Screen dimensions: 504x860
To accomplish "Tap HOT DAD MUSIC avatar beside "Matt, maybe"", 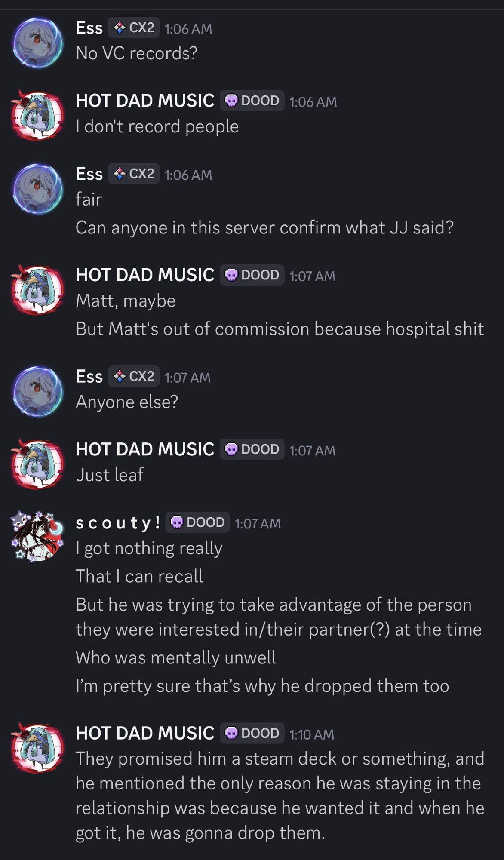I will (38, 290).
